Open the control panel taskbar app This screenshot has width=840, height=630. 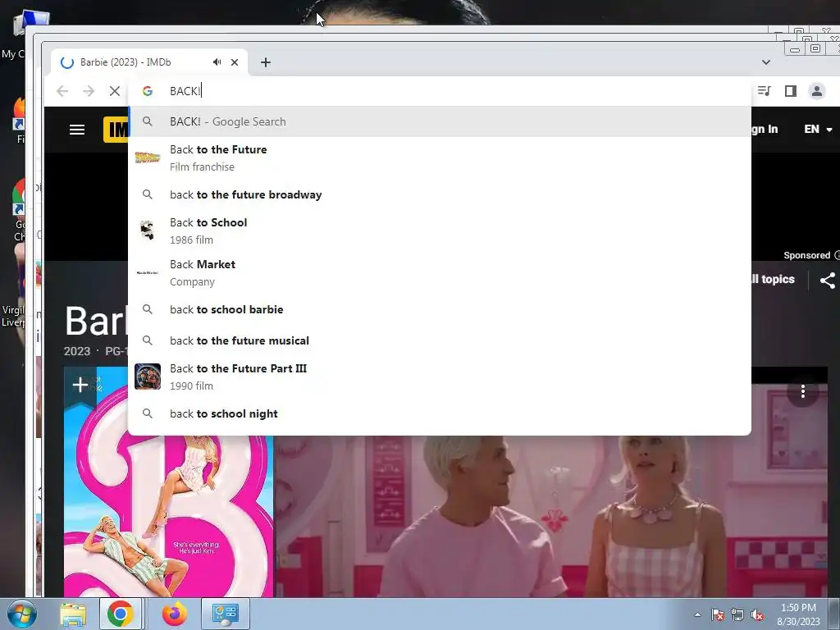coord(225,614)
